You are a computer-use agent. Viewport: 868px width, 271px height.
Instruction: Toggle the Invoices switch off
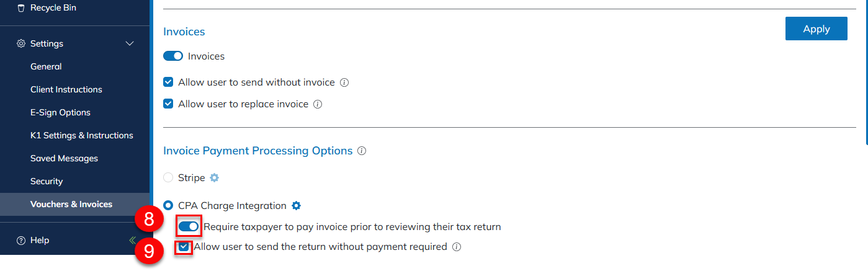click(x=173, y=56)
